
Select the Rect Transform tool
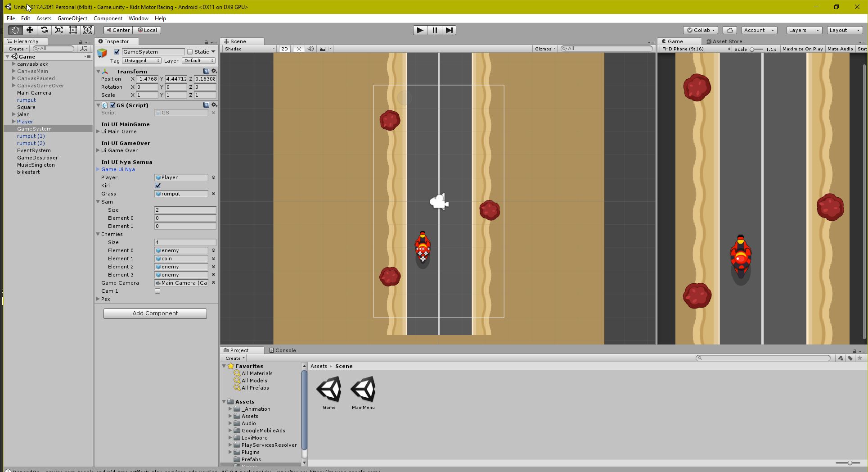[x=73, y=30]
